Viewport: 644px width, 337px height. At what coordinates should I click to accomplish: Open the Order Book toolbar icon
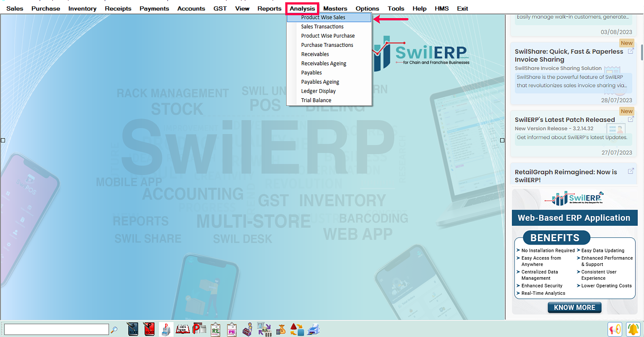pyautogui.click(x=183, y=329)
